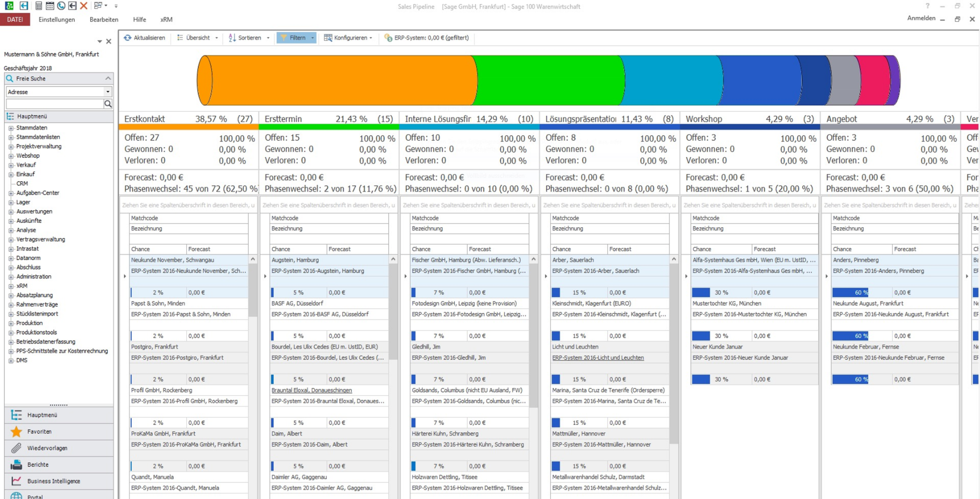Image resolution: width=980 pixels, height=499 pixels.
Task: Click the red X icon in quick access toolbar
Action: pyautogui.click(x=84, y=6)
